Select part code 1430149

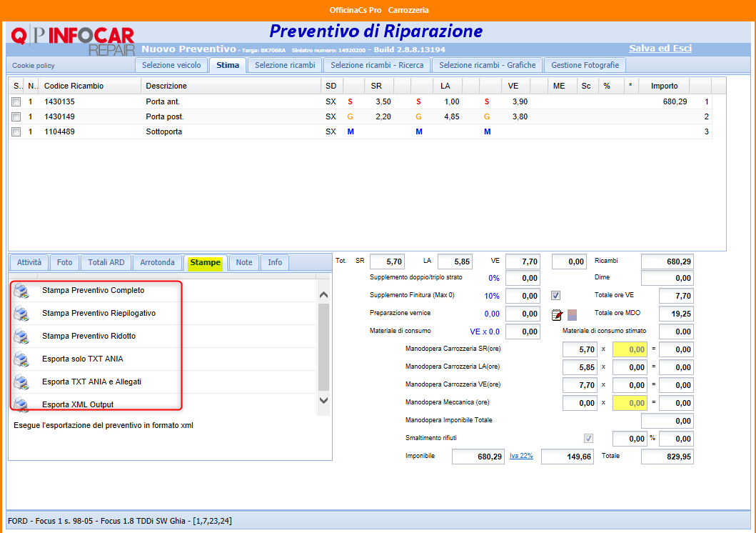[x=59, y=116]
